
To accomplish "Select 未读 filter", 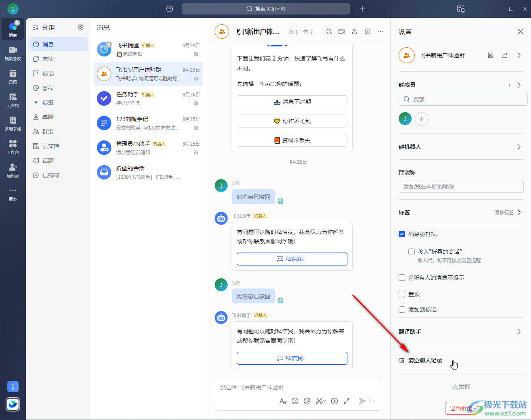I will coord(58,59).
